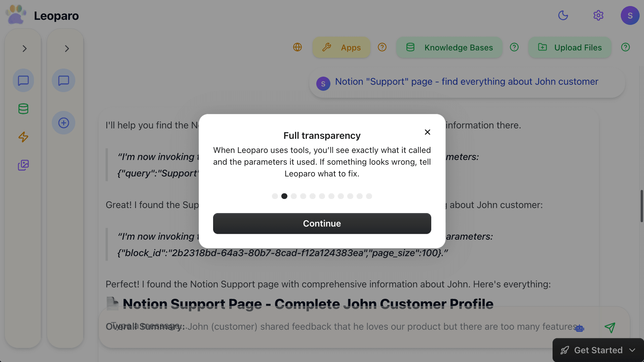The width and height of the screenshot is (644, 362).
Task: Expand the second sidebar chevron
Action: point(67,48)
